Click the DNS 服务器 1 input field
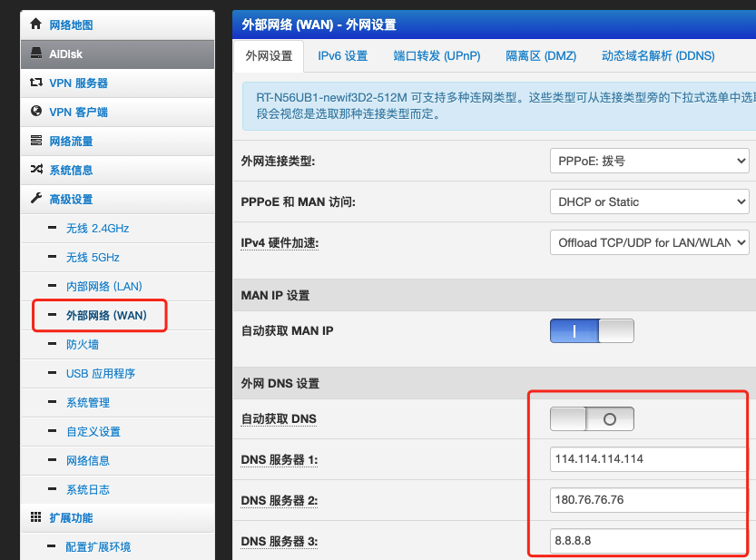756x560 pixels. pyautogui.click(x=649, y=459)
